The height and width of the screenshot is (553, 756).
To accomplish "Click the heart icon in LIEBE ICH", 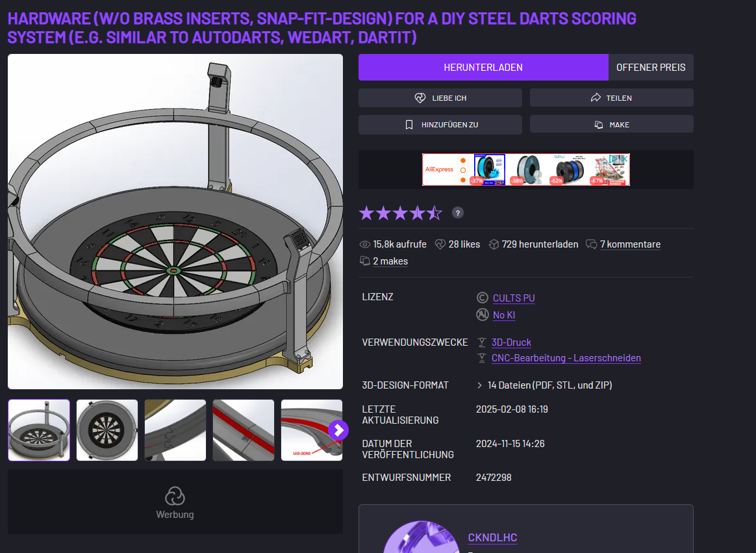I will coord(420,98).
